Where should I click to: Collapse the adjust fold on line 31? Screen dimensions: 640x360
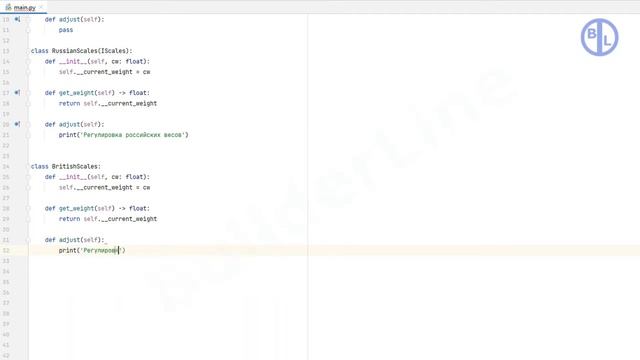pyautogui.click(x=28, y=240)
